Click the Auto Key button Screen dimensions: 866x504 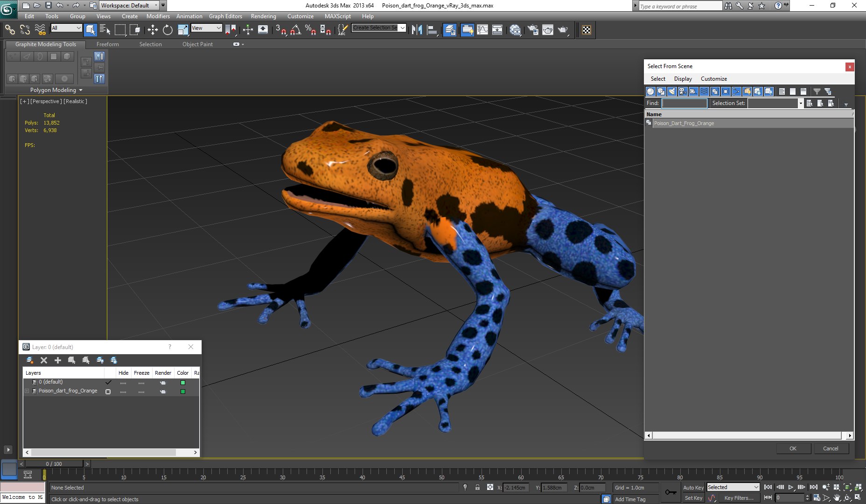pyautogui.click(x=693, y=488)
